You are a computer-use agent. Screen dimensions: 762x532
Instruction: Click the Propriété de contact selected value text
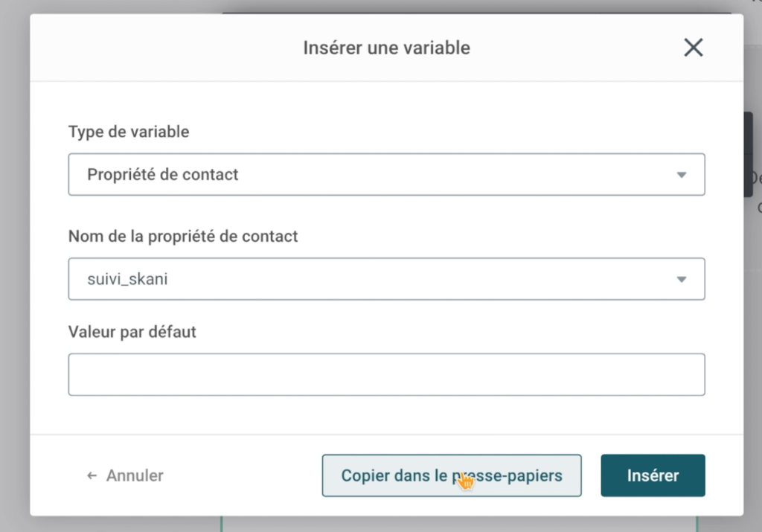[163, 174]
